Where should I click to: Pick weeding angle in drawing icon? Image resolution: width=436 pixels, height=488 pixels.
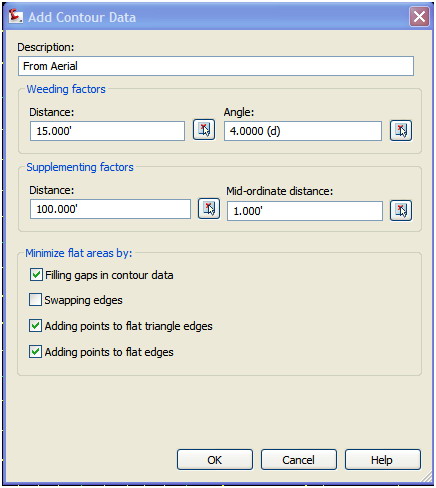(401, 131)
